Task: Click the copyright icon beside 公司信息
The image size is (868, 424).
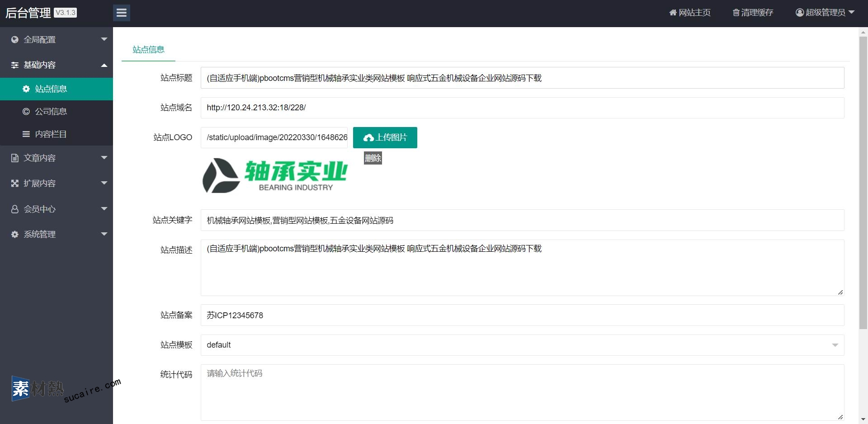Action: tap(26, 112)
